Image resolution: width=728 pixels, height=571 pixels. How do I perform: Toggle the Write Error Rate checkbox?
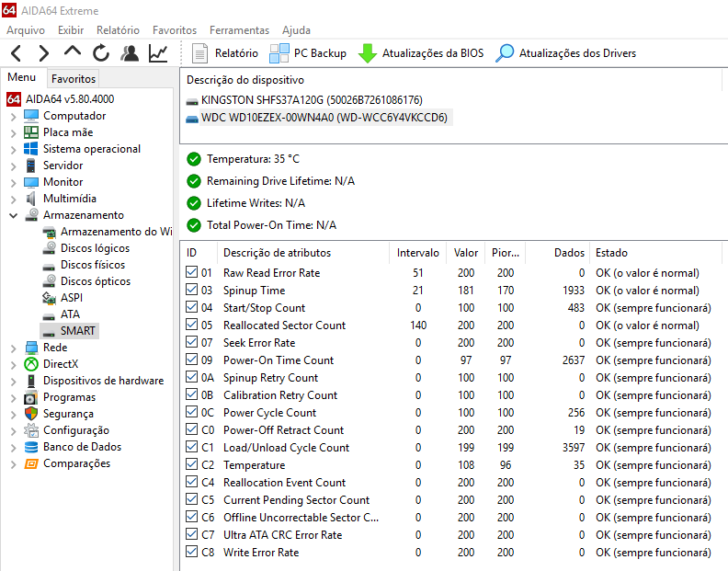point(191,552)
